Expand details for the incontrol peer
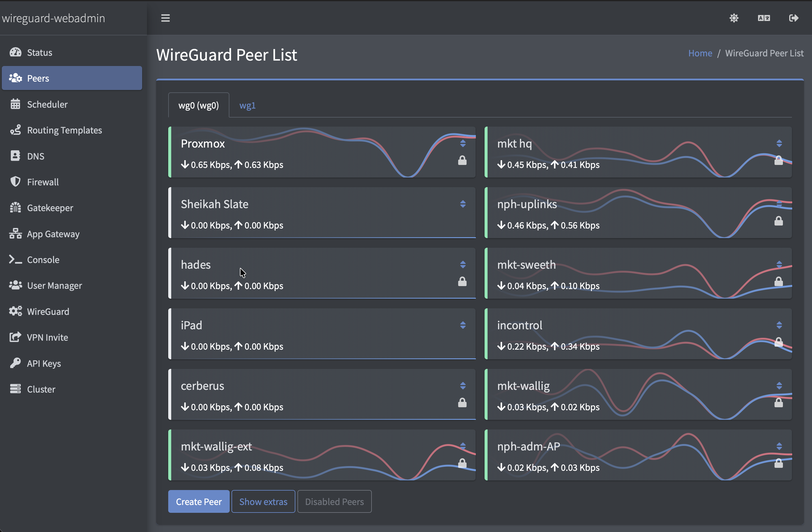 pos(779,324)
